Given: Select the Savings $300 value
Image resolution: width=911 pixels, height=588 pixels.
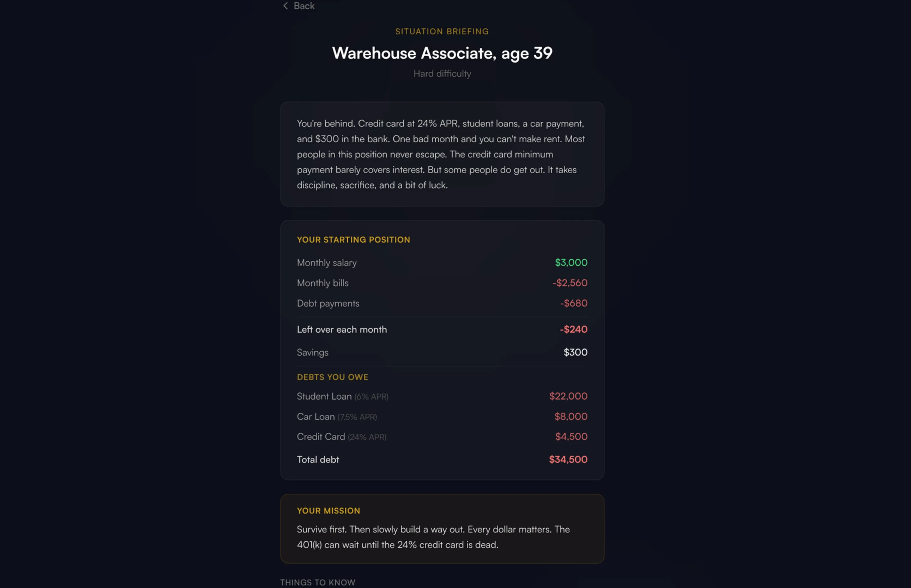Looking at the screenshot, I should click(x=575, y=352).
